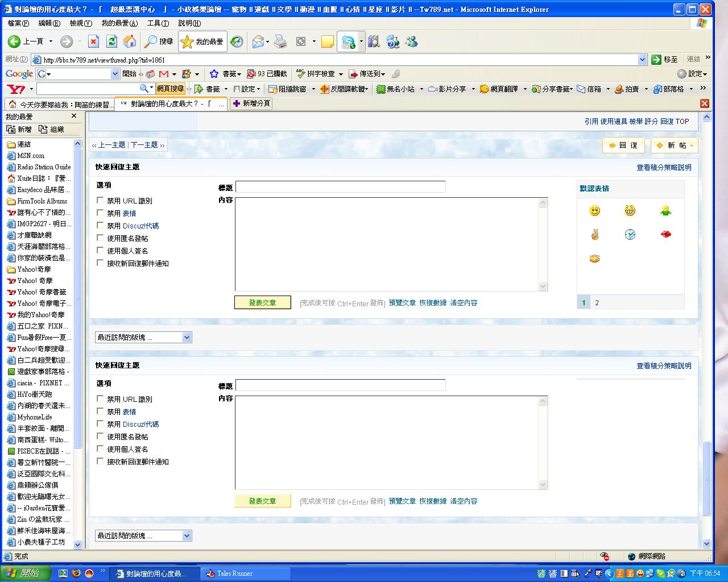
Task: Click the first 標題 input field
Action: (x=340, y=187)
